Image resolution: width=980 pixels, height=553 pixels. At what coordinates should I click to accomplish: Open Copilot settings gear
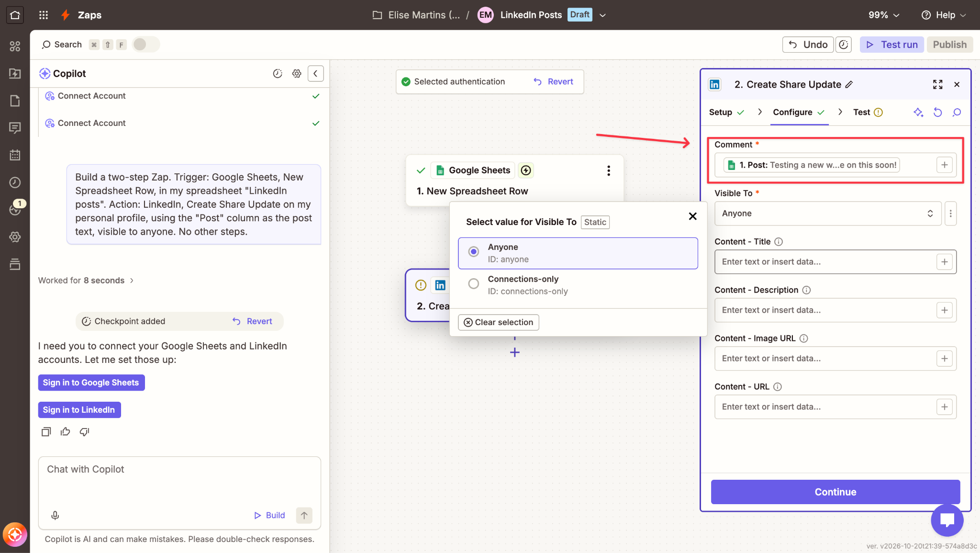pos(297,73)
